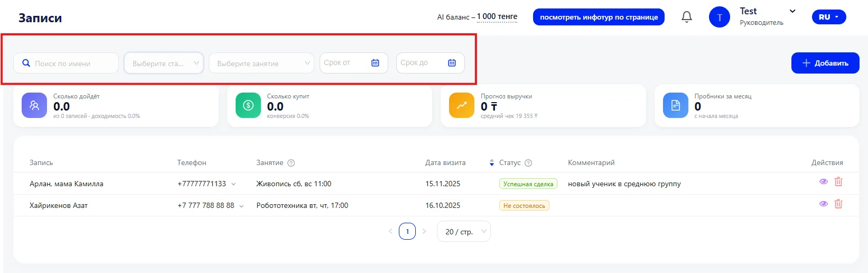Expand the Test user menu chevron

point(792,11)
